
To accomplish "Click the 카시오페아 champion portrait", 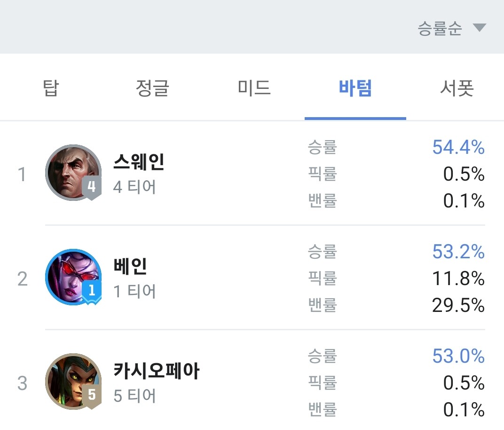I will (x=74, y=382).
